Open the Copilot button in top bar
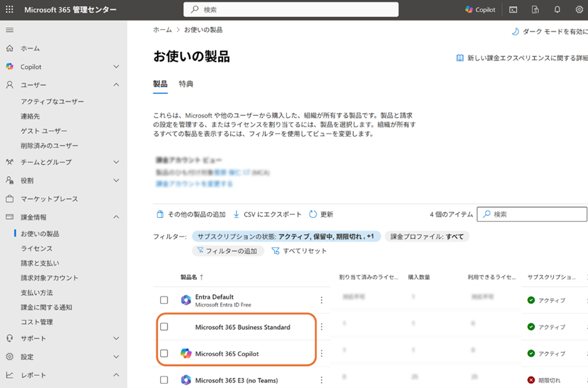This screenshot has height=388, width=588. coord(480,10)
